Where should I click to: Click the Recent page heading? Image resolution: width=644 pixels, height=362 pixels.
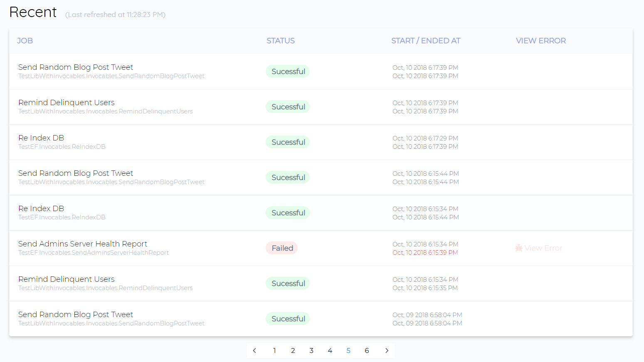point(33,12)
